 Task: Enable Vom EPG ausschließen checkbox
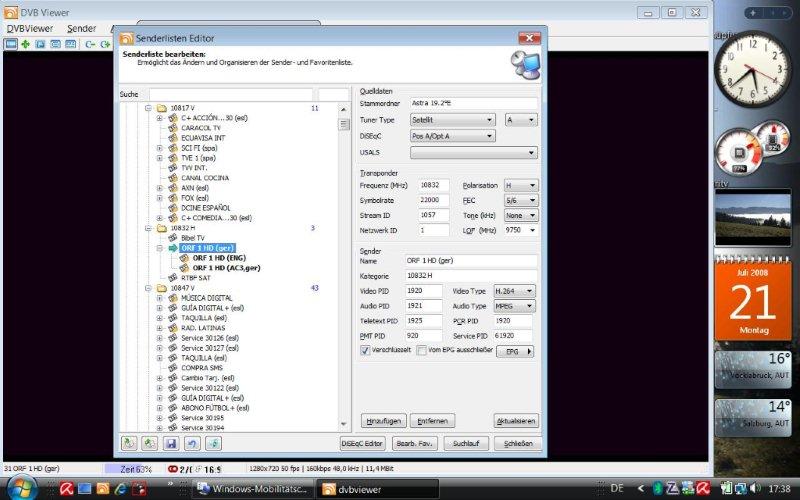click(x=421, y=351)
